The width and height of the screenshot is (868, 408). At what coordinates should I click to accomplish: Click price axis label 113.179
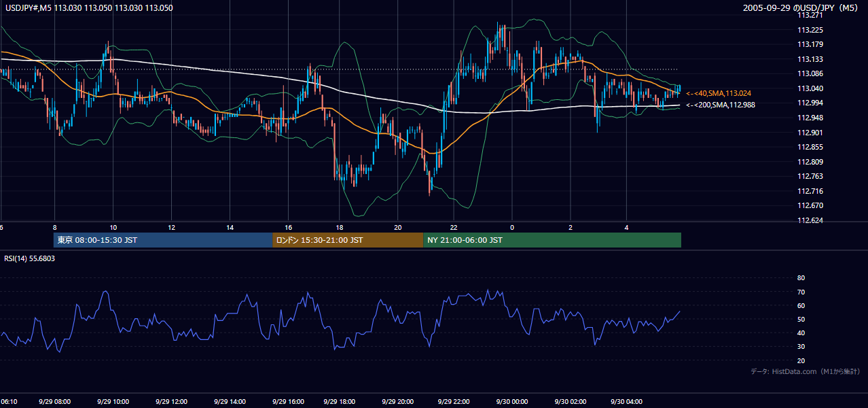point(810,44)
